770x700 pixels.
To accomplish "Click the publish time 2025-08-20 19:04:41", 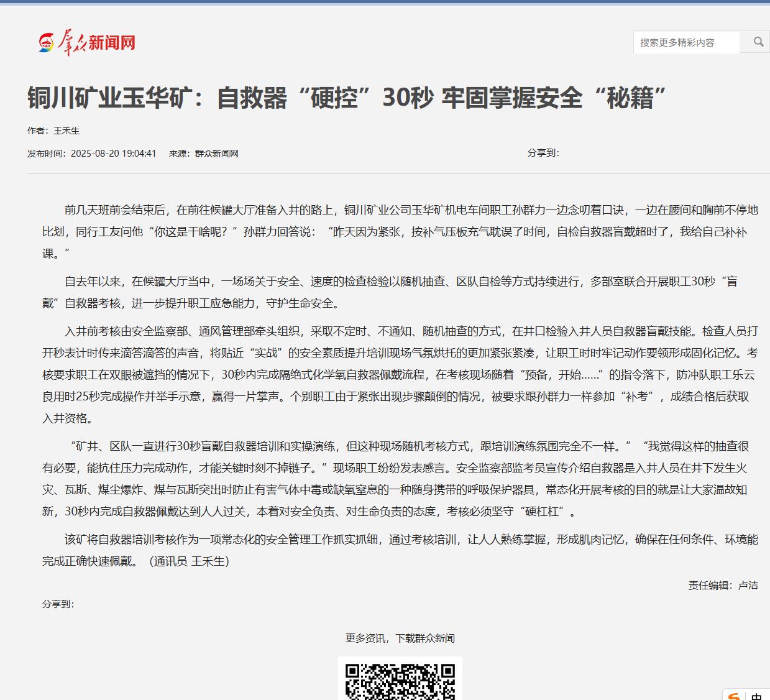I will click(x=113, y=154).
